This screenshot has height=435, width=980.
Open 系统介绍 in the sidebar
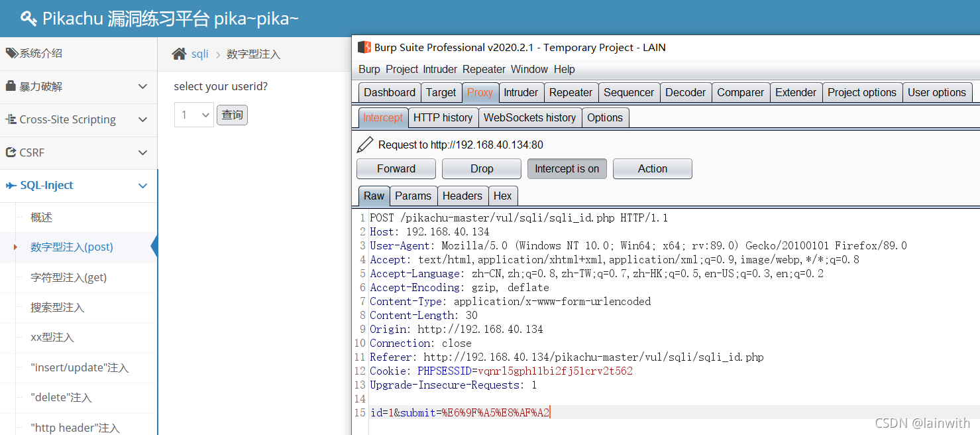coord(79,53)
